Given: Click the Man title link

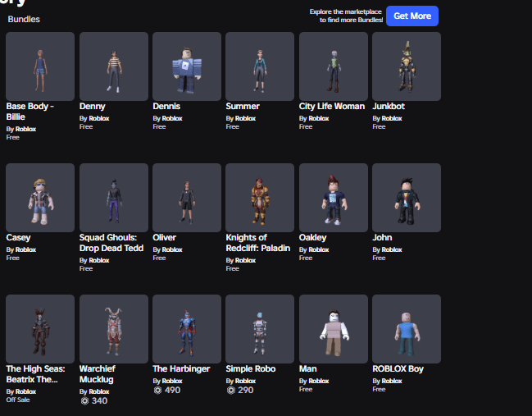Looking at the screenshot, I should coord(307,368).
